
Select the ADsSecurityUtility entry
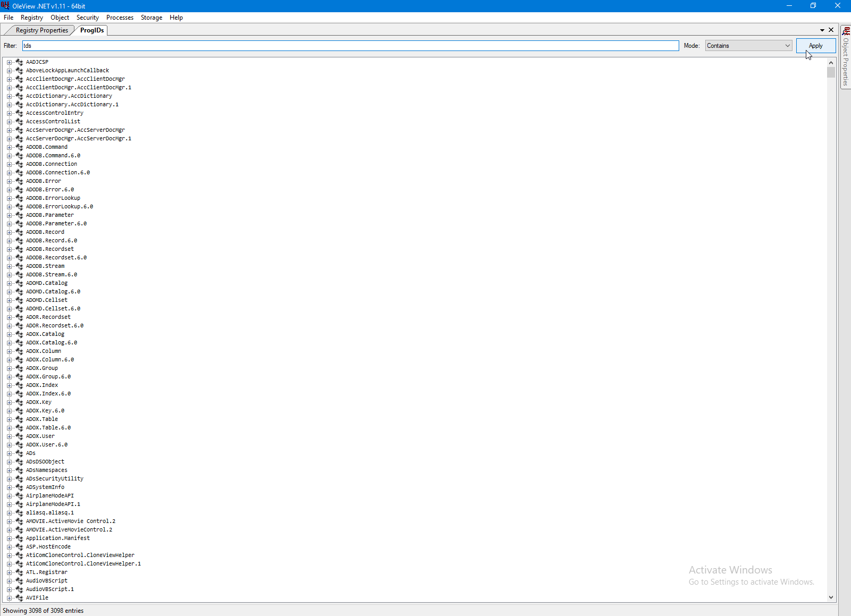[x=55, y=479]
